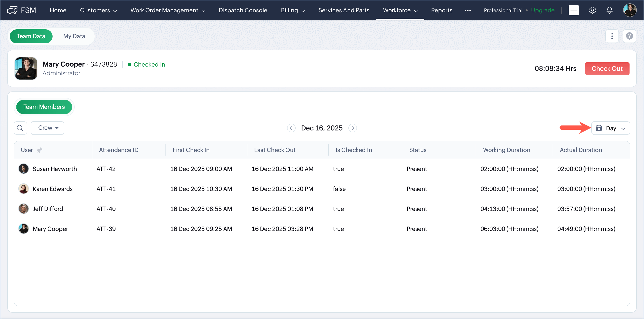Click the help question mark icon

[x=629, y=36]
